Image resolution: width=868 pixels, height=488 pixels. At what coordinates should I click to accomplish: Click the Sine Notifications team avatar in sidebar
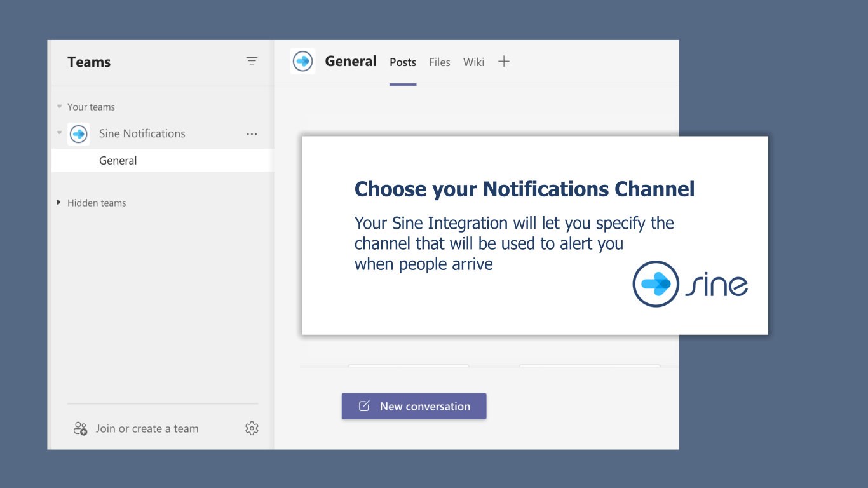click(x=79, y=134)
